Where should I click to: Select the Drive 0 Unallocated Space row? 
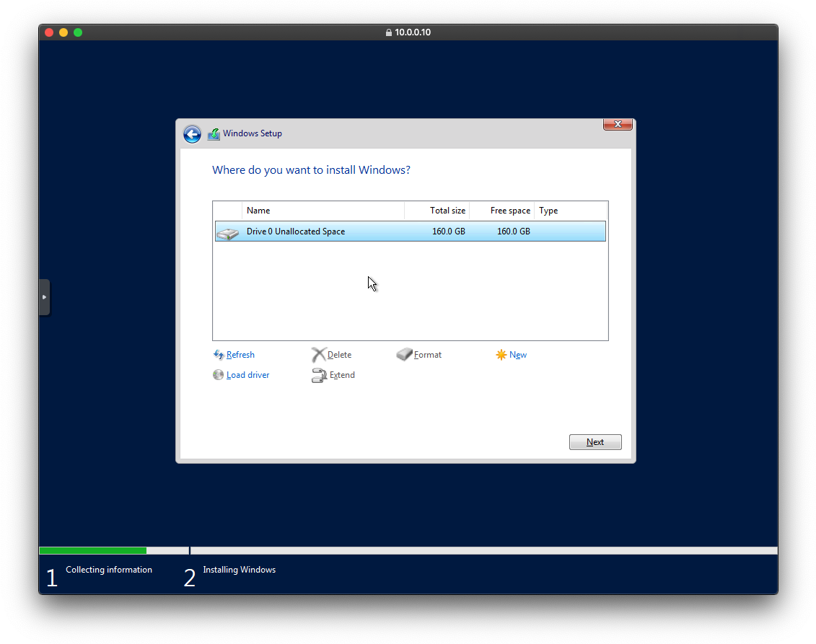click(410, 231)
